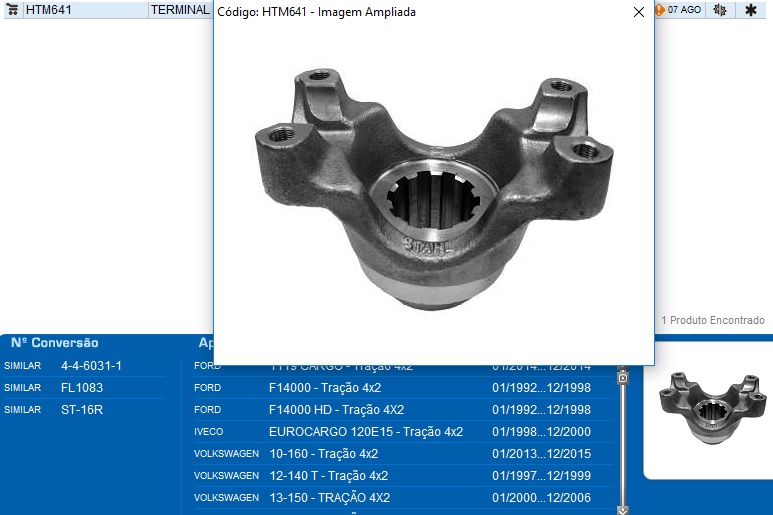Click the asterisk icon in product row

(751, 10)
